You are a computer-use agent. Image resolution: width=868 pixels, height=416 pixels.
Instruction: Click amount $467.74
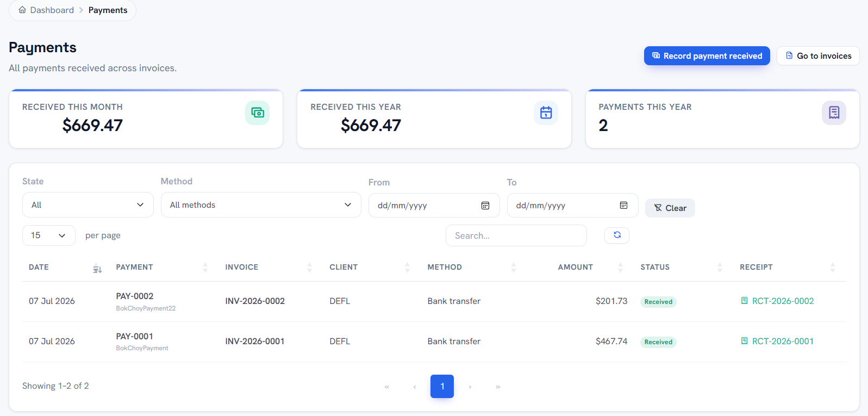tap(611, 341)
